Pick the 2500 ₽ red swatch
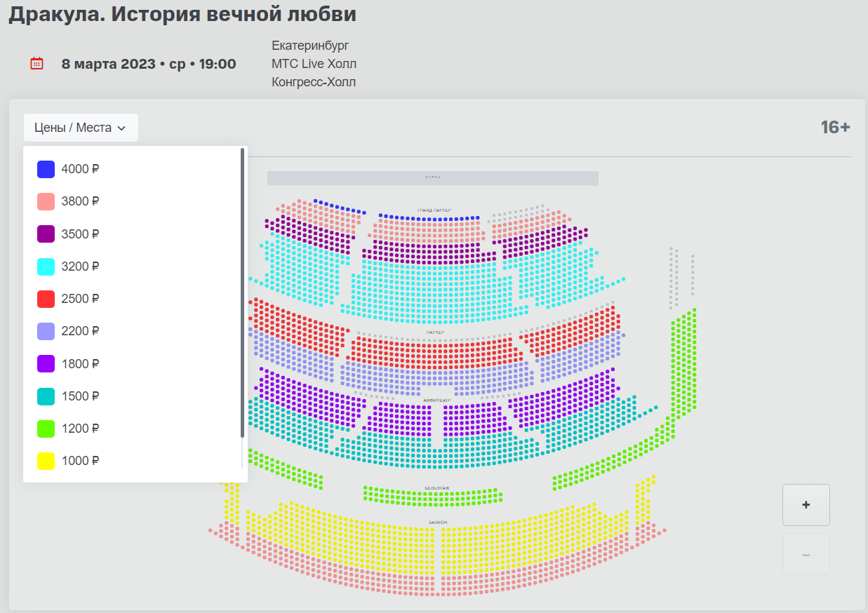The height and width of the screenshot is (613, 868). [x=46, y=299]
